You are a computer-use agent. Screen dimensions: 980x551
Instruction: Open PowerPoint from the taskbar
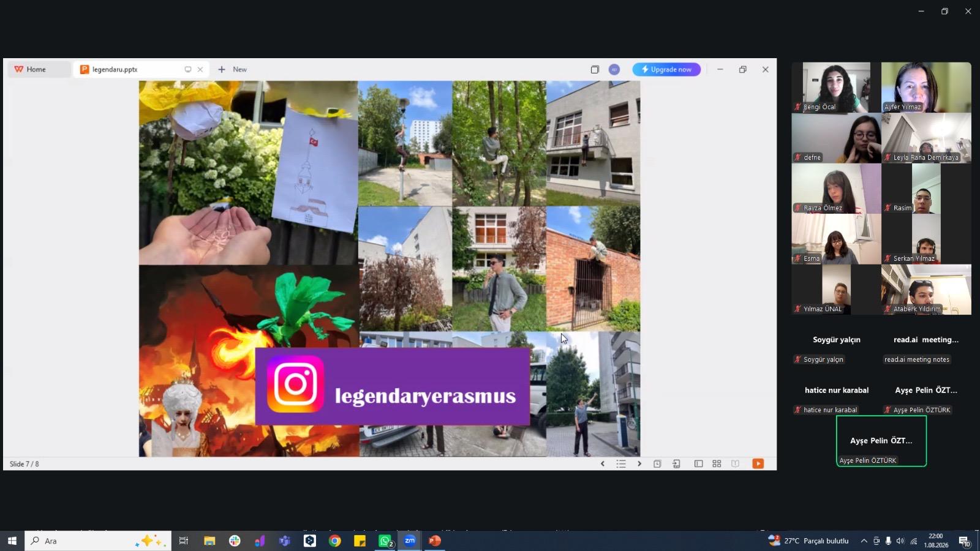click(x=435, y=541)
